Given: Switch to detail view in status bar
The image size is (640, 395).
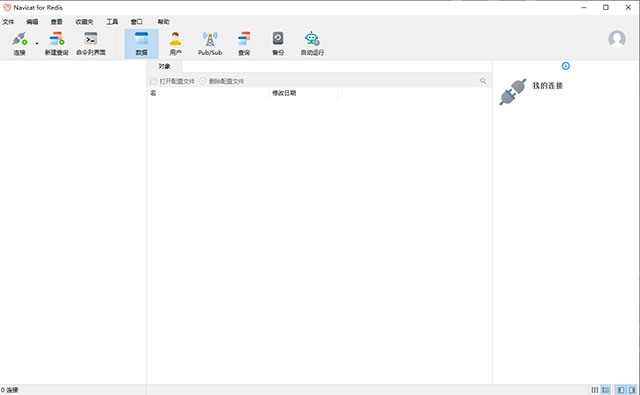Looking at the screenshot, I should [606, 390].
